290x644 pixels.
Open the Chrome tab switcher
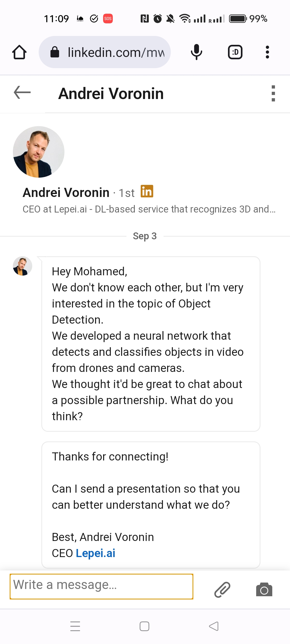click(235, 52)
